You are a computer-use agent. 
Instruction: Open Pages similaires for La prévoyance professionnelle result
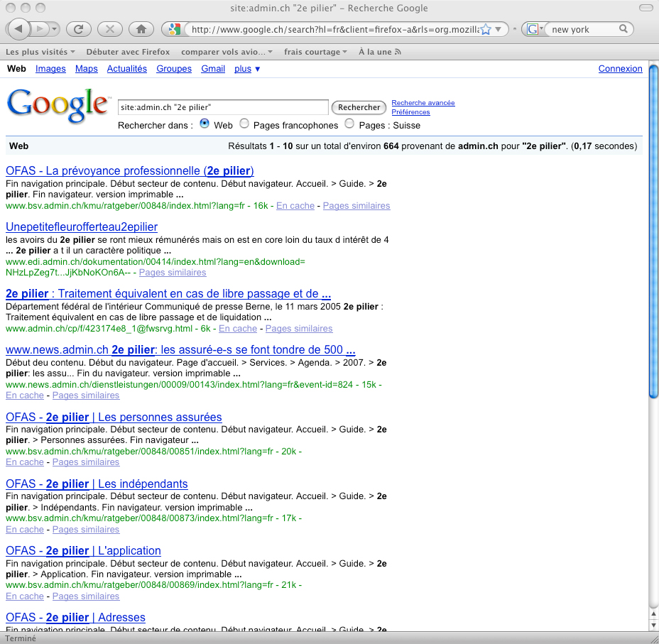[356, 205]
